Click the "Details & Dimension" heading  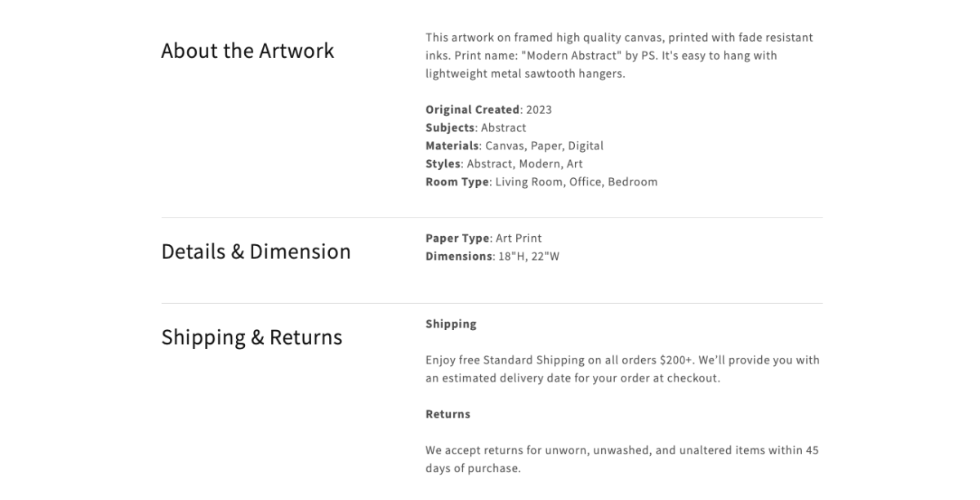pos(256,252)
